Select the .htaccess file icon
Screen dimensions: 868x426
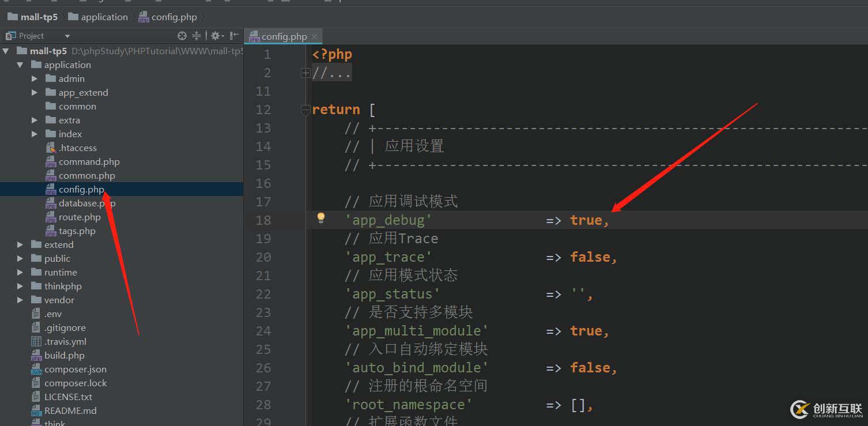(x=50, y=148)
